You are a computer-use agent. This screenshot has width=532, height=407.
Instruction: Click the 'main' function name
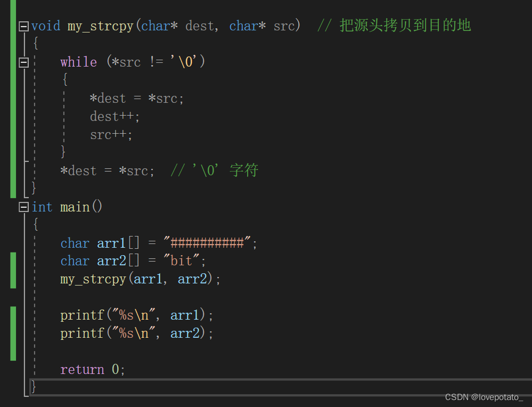[75, 207]
